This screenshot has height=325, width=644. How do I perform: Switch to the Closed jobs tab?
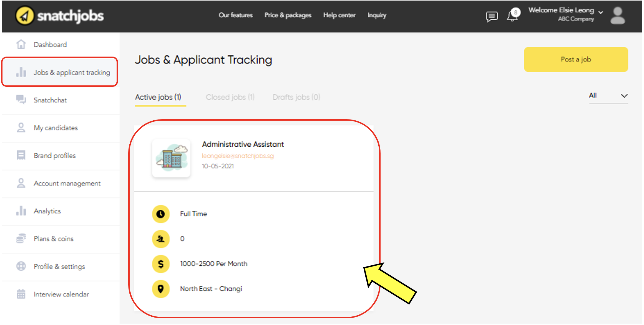230,97
